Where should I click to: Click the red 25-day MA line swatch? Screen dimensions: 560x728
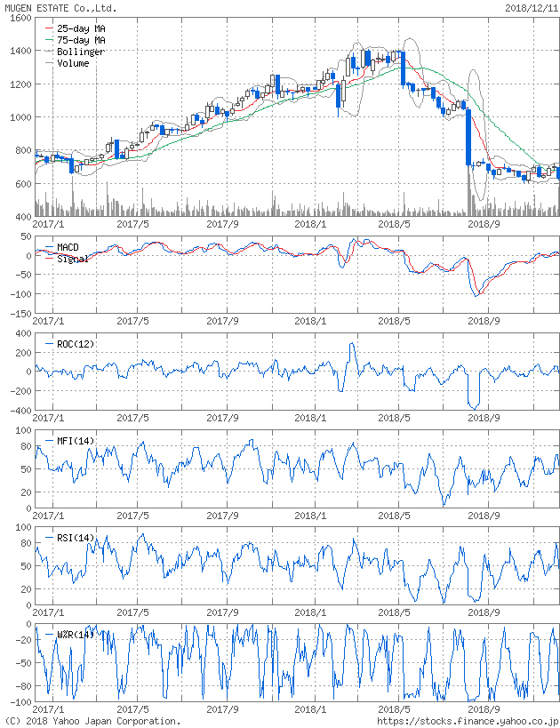click(x=49, y=28)
